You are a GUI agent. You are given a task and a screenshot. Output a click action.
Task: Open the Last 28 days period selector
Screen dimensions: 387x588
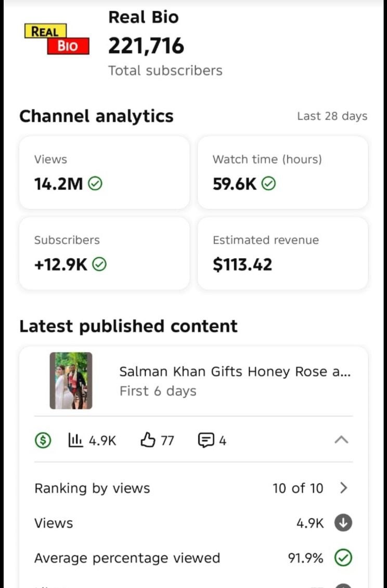(332, 116)
